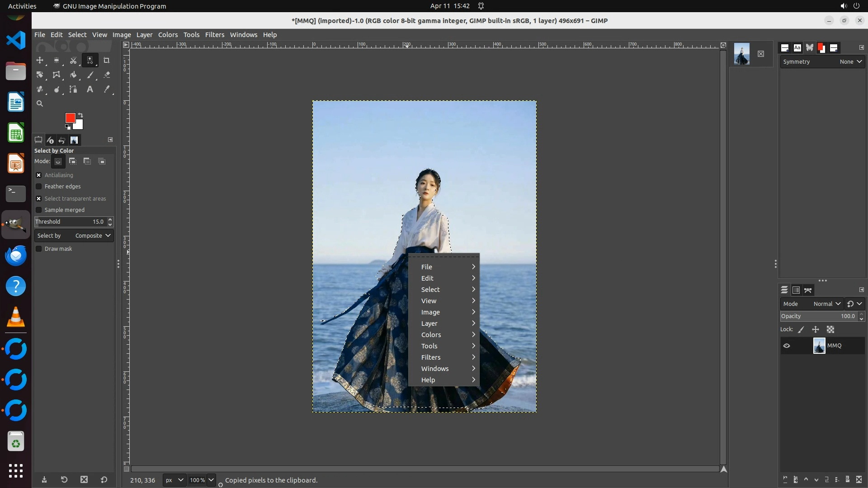This screenshot has width=868, height=488.
Task: Enable the Sample merged option
Action: point(39,210)
